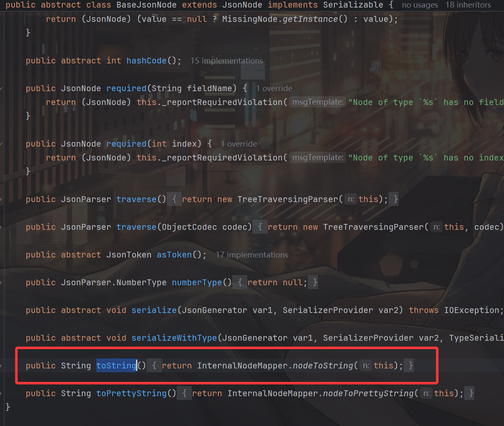Click '1 override' hint next to required(int index)
This screenshot has width=504, height=426.
(x=239, y=144)
